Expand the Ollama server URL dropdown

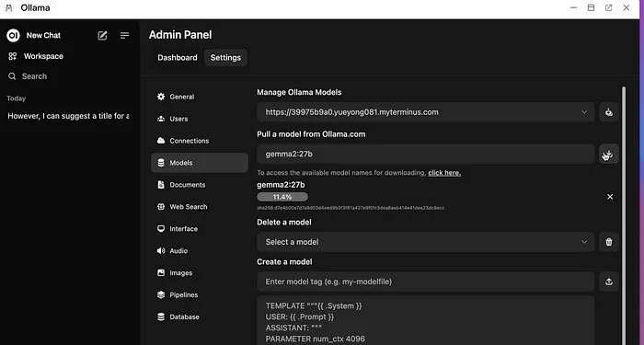[x=425, y=112]
